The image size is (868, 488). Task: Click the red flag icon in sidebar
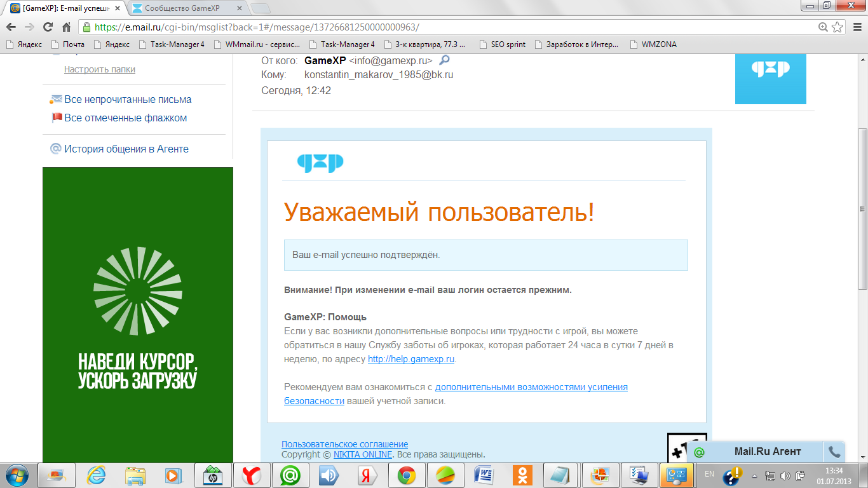(57, 118)
